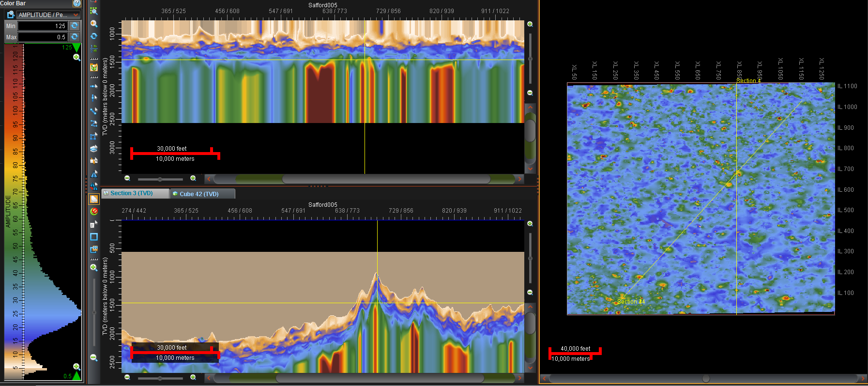This screenshot has width=868, height=386.
Task: Click color bar settings icon beside AMPLITUDE dropdown
Action: pos(11,15)
